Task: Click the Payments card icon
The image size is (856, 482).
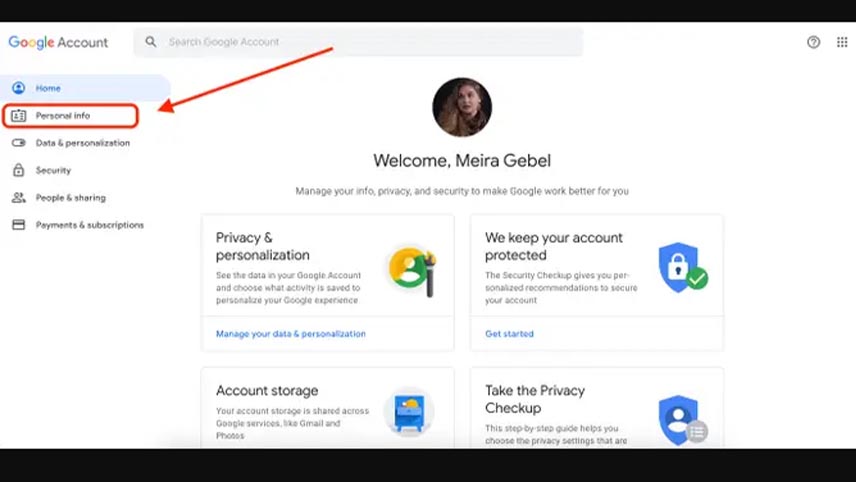Action: point(19,225)
